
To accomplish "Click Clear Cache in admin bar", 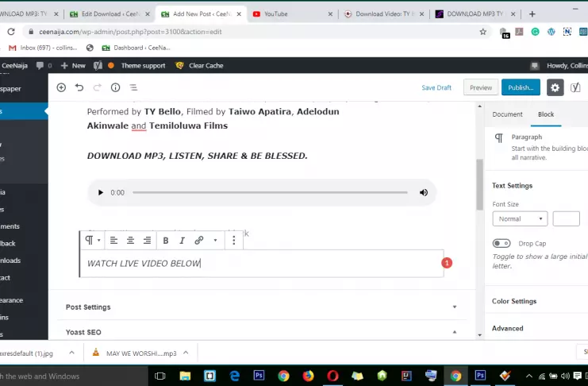I will (x=199, y=65).
